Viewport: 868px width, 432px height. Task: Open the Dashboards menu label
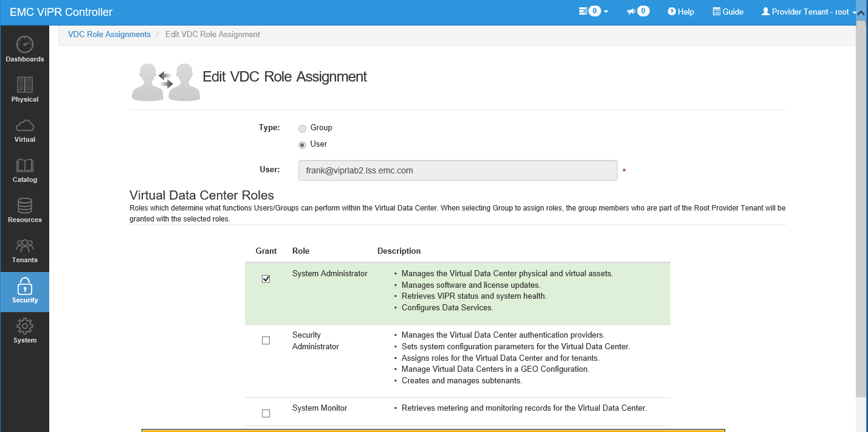tap(25, 59)
